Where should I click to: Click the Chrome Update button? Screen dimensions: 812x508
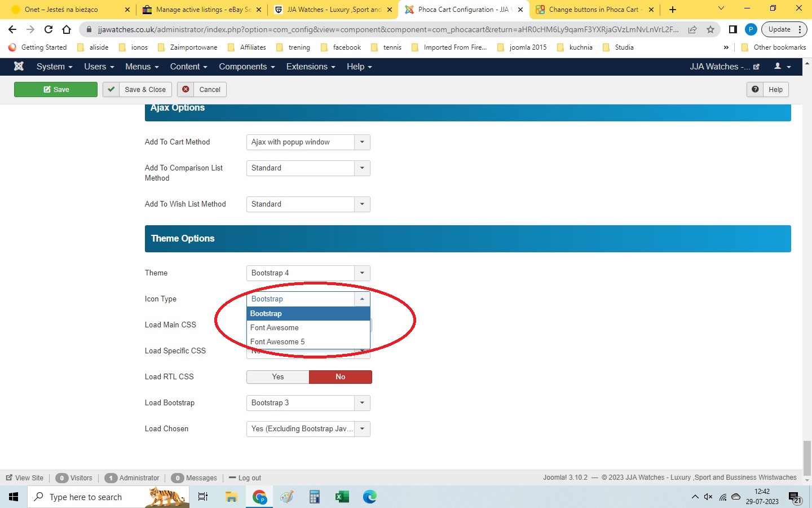click(784, 29)
